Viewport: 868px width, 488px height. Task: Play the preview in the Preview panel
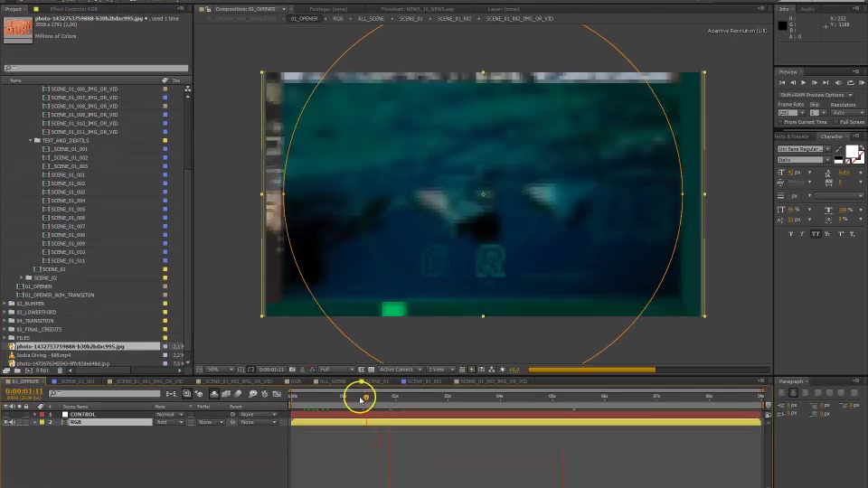pyautogui.click(x=803, y=83)
